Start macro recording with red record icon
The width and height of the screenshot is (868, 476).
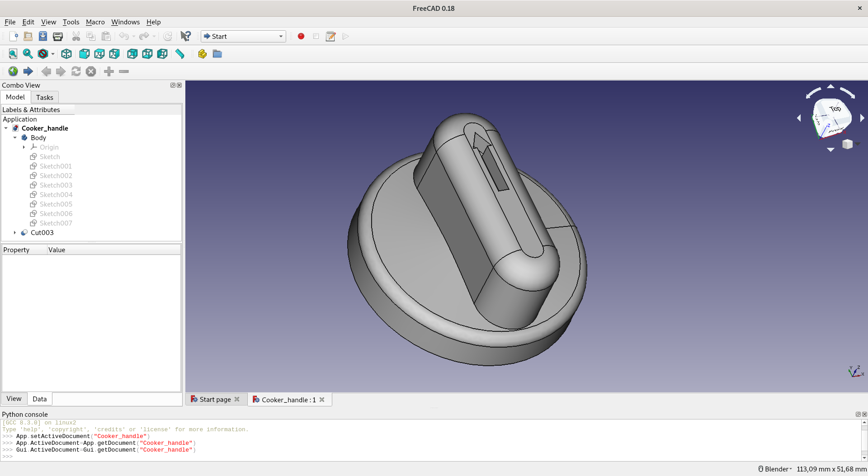[301, 37]
